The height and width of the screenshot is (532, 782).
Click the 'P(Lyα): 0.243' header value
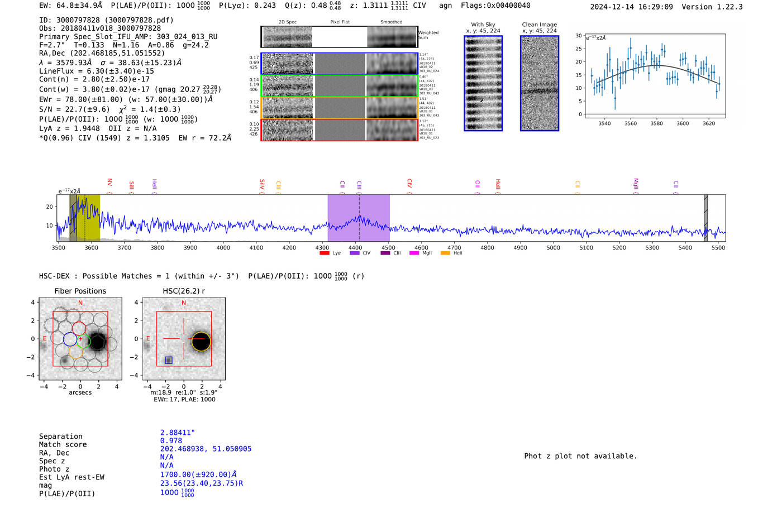click(247, 6)
